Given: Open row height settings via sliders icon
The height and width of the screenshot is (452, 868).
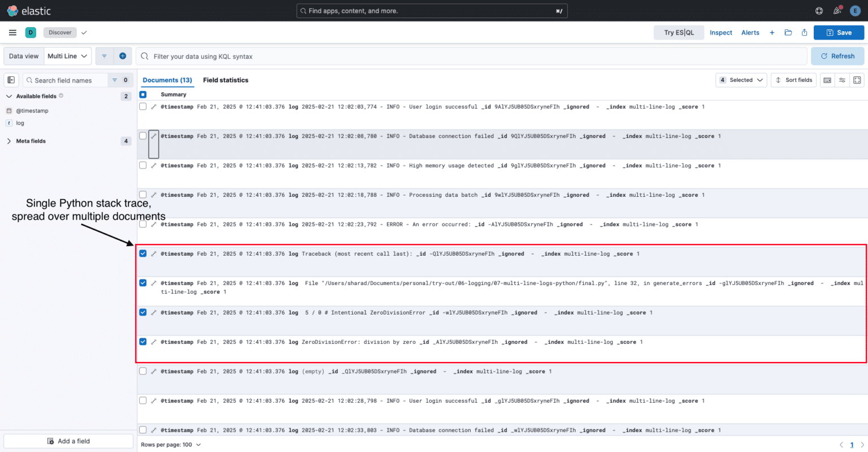Looking at the screenshot, I should (x=843, y=80).
